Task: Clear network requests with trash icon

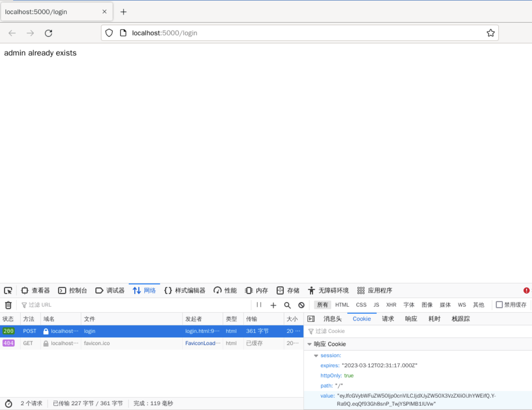Action: click(8, 305)
